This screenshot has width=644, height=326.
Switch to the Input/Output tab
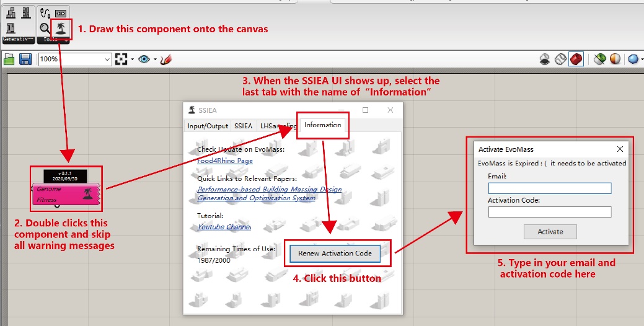coord(208,126)
